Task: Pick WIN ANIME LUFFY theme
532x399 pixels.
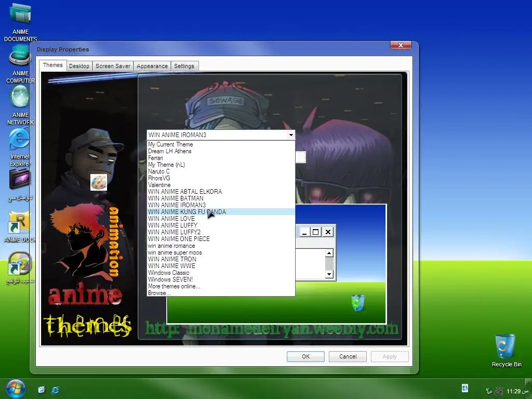Action: tap(221, 225)
